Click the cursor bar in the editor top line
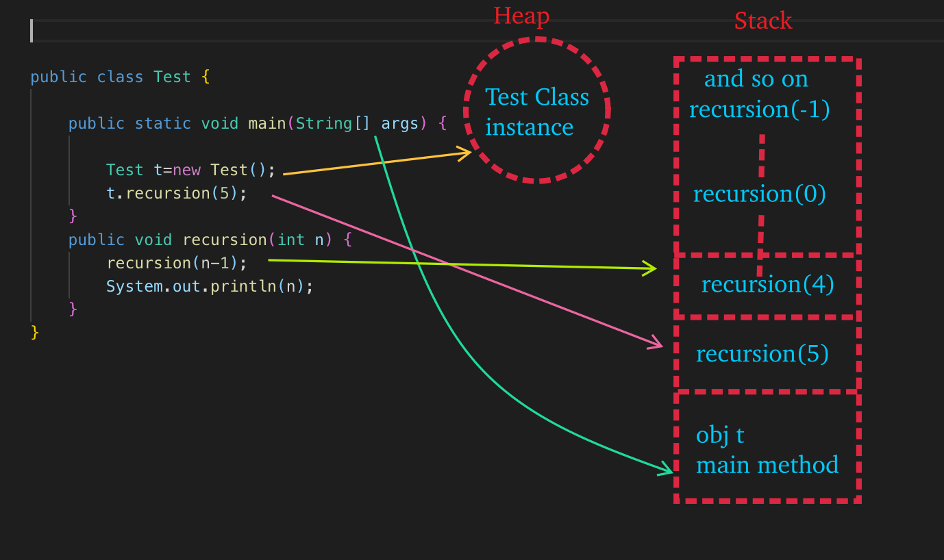Screen dimensions: 944x560 pyautogui.click(x=33, y=30)
